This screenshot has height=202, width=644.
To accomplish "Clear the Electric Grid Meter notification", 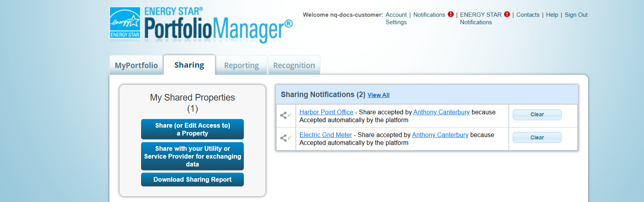I will [537, 137].
